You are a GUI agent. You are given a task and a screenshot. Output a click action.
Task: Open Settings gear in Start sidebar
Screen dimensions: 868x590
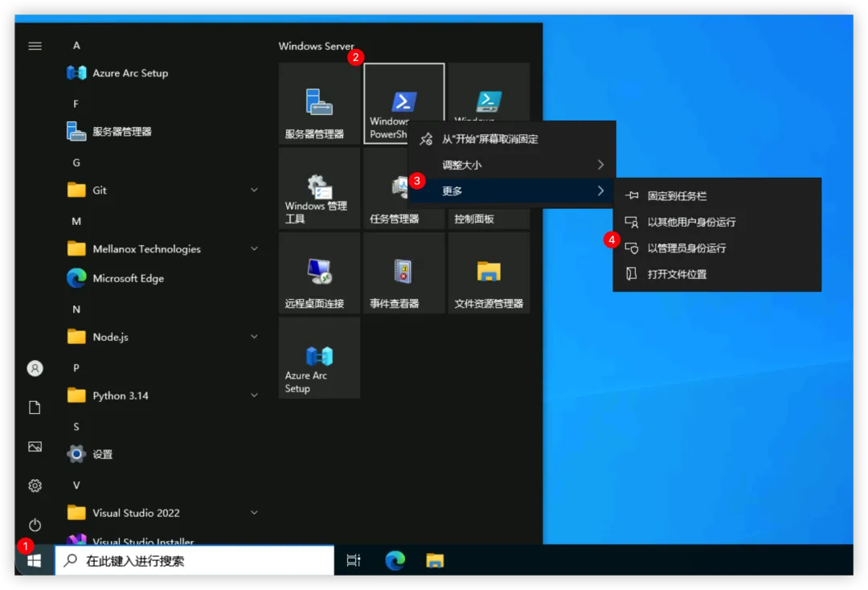35,486
